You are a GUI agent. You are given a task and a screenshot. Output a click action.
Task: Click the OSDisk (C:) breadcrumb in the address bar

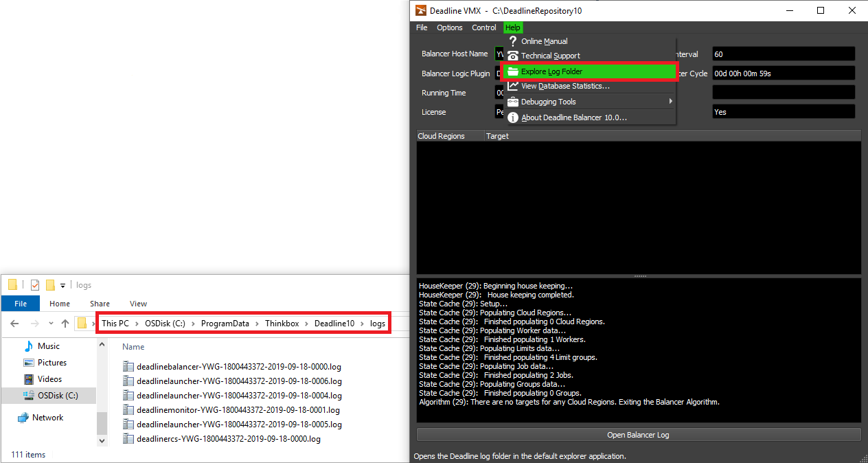point(165,324)
